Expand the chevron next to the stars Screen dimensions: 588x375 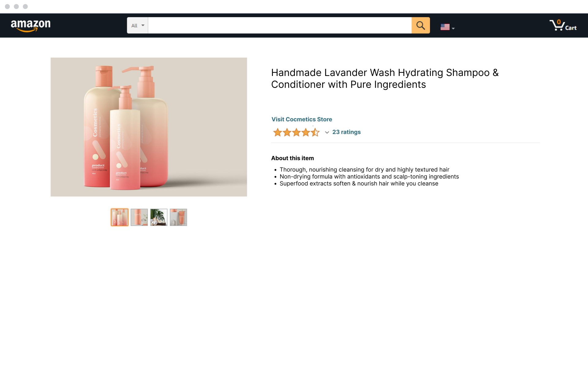coord(327,132)
